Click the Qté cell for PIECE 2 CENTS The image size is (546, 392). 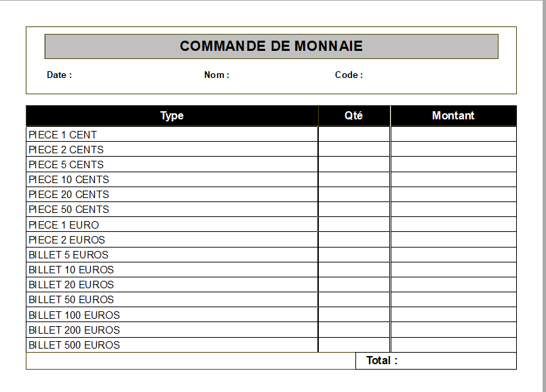[353, 150]
